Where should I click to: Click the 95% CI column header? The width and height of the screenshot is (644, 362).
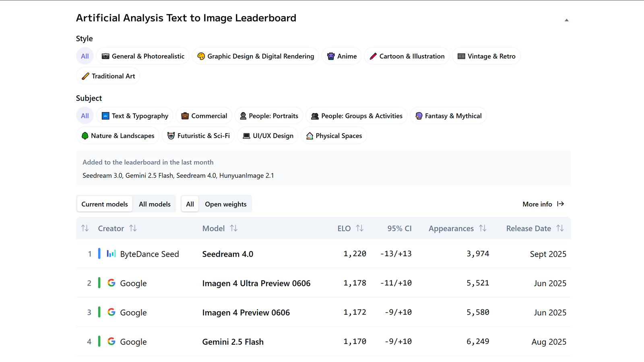pos(399,228)
